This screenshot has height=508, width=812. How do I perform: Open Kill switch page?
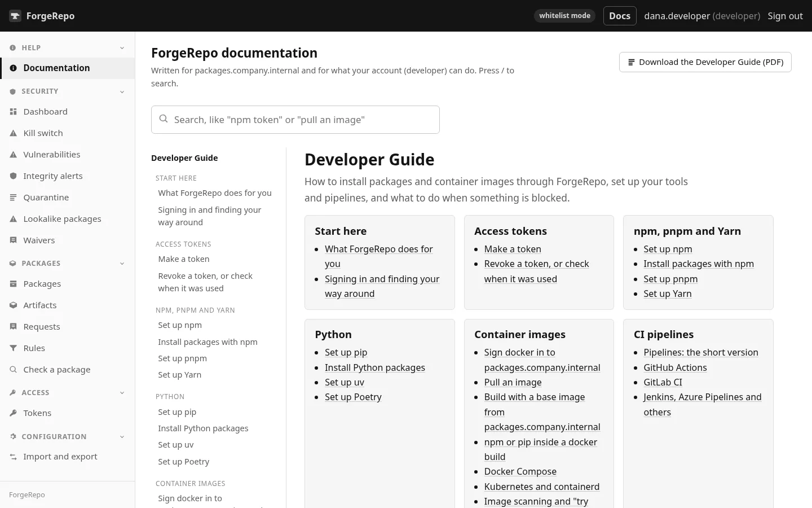68,133
